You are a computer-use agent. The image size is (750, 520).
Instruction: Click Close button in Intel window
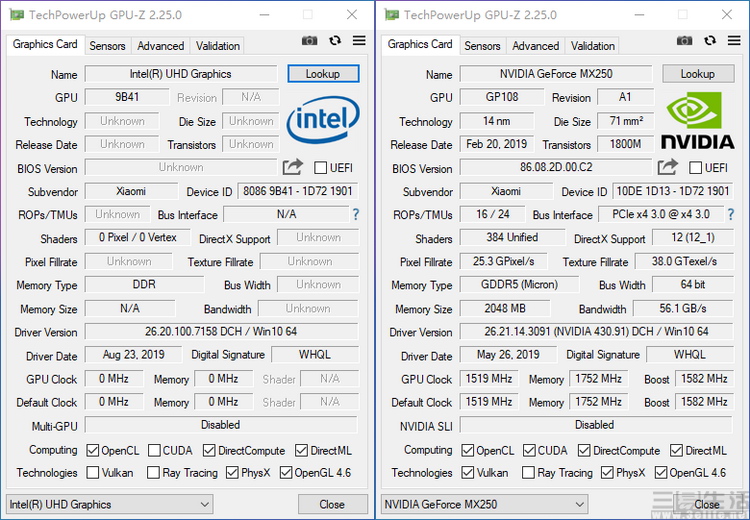coord(332,504)
